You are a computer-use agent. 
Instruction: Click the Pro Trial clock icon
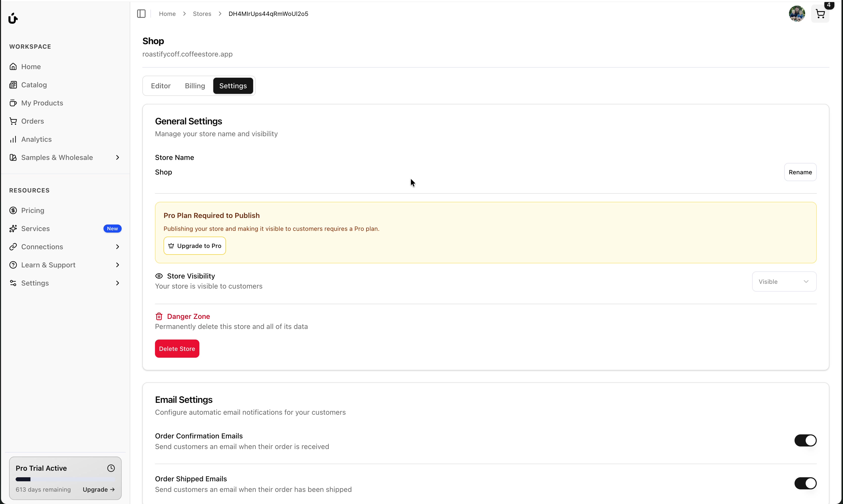(x=111, y=468)
